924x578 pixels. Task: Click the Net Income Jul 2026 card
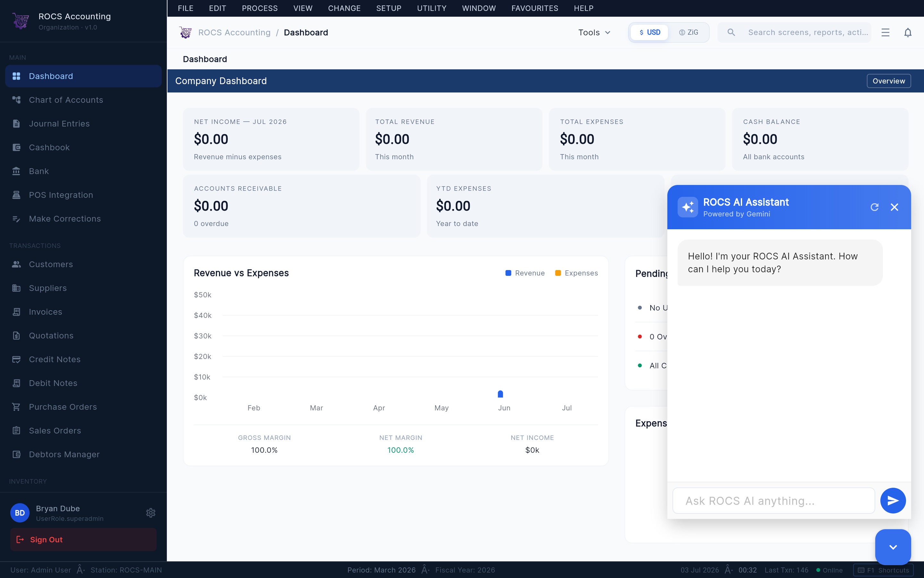(x=271, y=139)
